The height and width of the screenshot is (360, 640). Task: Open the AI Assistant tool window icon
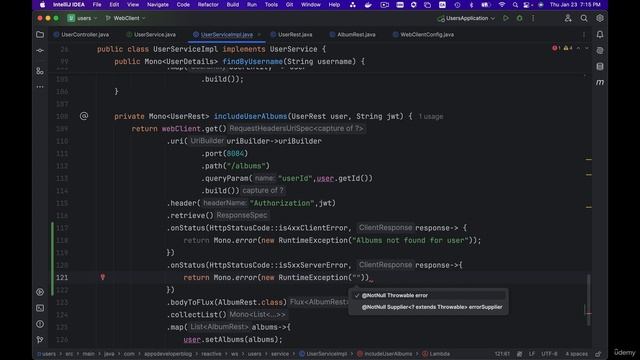(x=600, y=51)
